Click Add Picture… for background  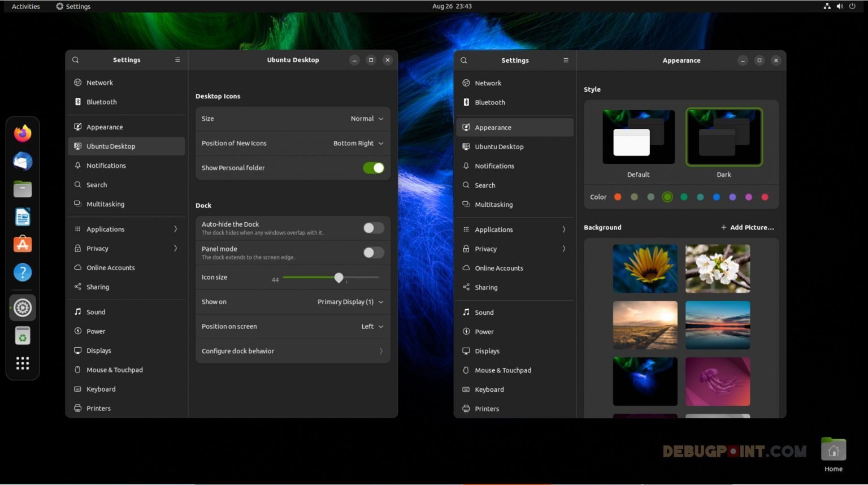tap(747, 227)
